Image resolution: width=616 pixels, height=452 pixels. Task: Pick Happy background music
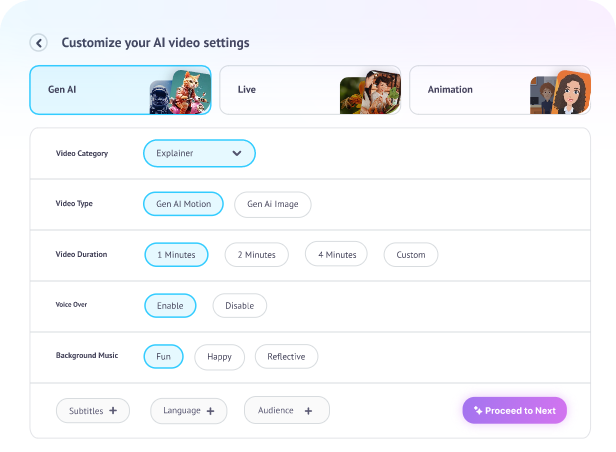coord(219,357)
